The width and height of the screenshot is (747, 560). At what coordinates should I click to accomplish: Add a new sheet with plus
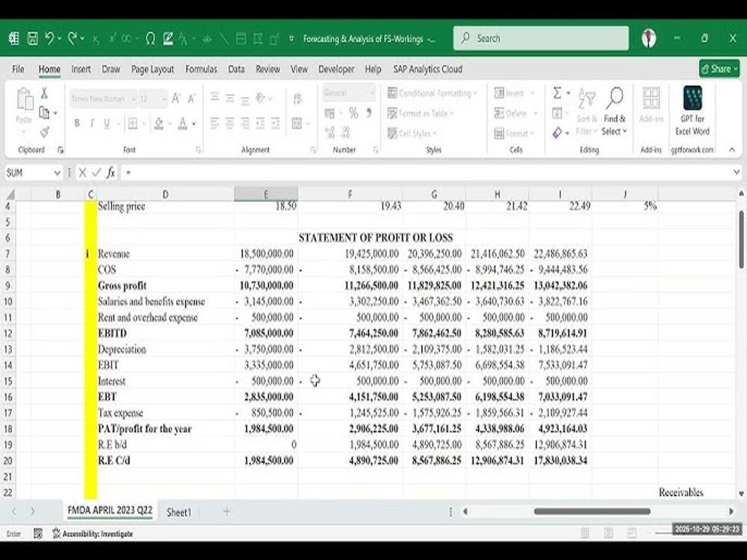click(x=227, y=511)
